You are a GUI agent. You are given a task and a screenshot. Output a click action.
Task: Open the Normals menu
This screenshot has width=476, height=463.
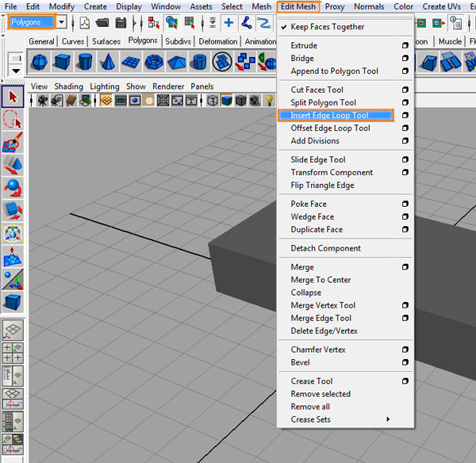pos(369,6)
